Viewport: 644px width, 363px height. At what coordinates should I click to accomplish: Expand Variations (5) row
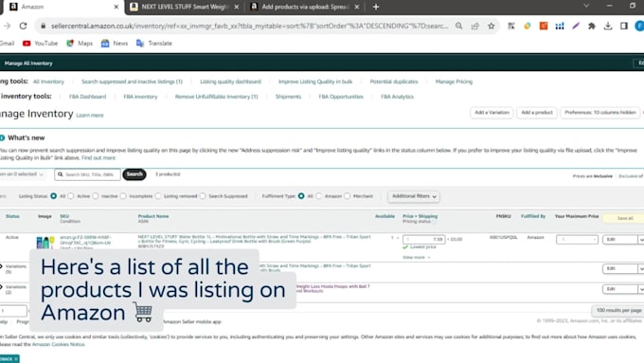(2, 267)
